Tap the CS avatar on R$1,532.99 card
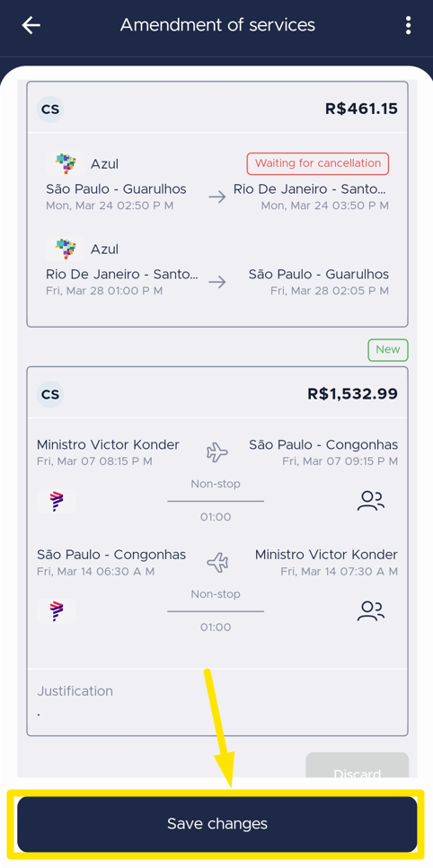This screenshot has width=433, height=868. 50,394
